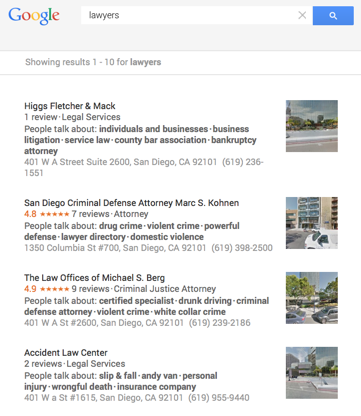The height and width of the screenshot is (416, 361).
Task: Open The Law Offices of Michael S. Berg
Action: 94,278
